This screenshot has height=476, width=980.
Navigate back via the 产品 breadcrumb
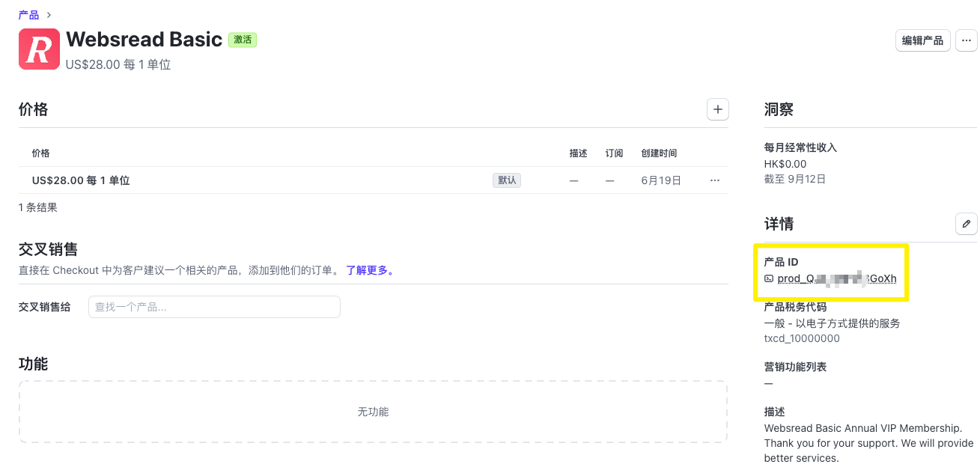click(27, 13)
